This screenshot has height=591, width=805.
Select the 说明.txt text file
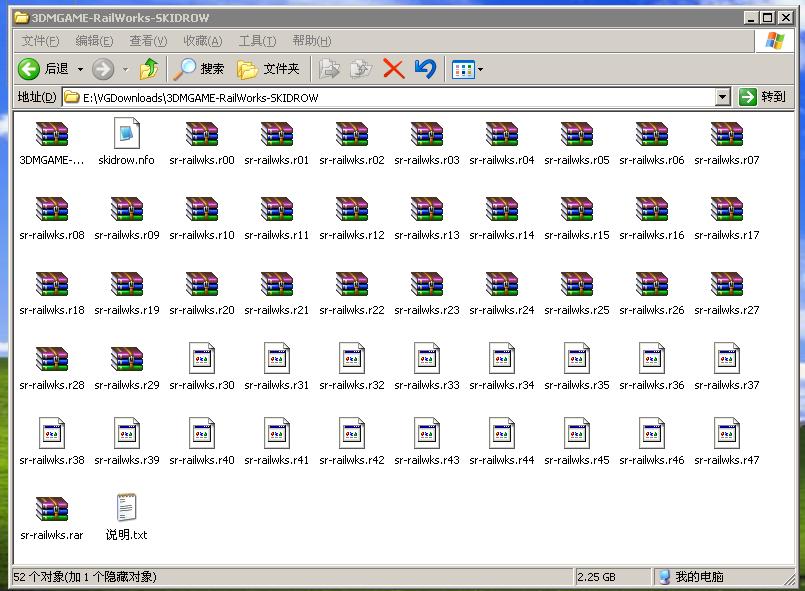click(x=126, y=510)
